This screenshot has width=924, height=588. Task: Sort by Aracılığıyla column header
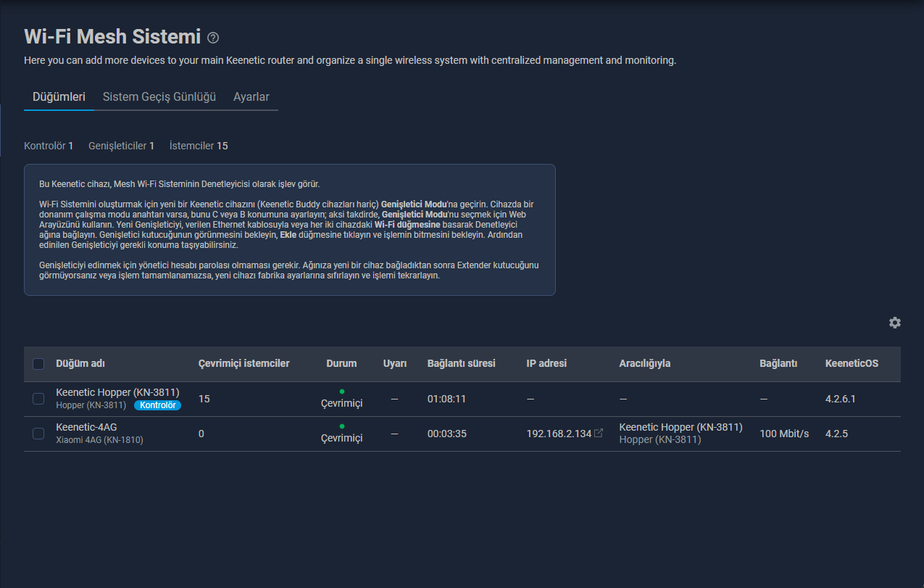point(645,363)
